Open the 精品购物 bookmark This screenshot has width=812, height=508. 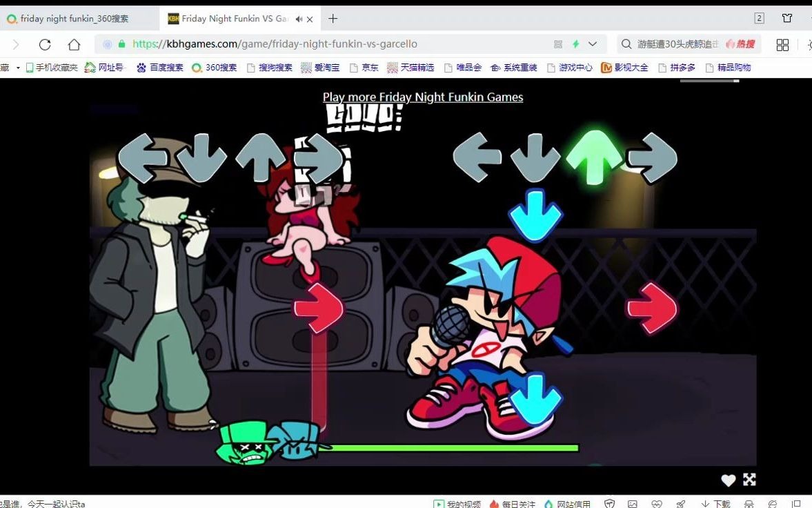(728, 68)
